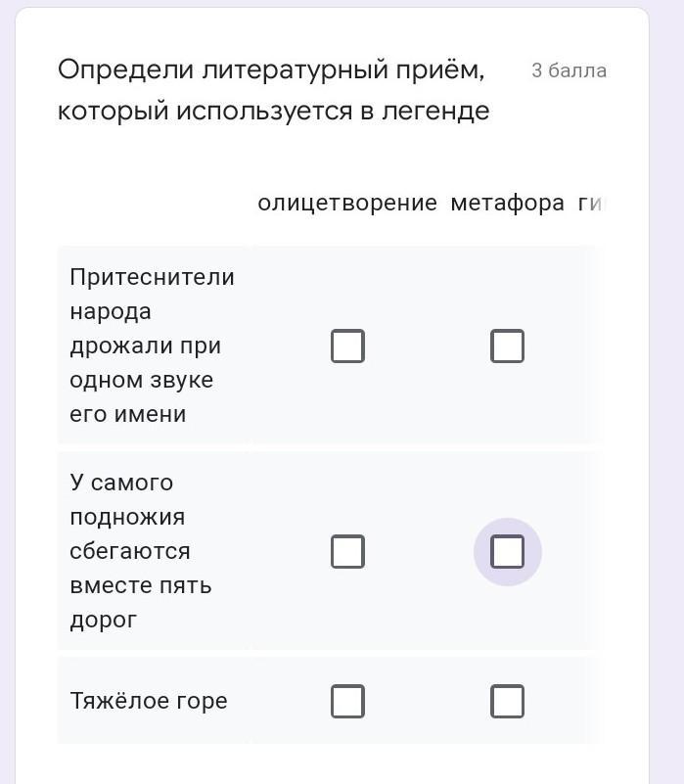Click the blank area between the question and column headers
Viewport: 684px width, 784px height.
click(x=333, y=157)
